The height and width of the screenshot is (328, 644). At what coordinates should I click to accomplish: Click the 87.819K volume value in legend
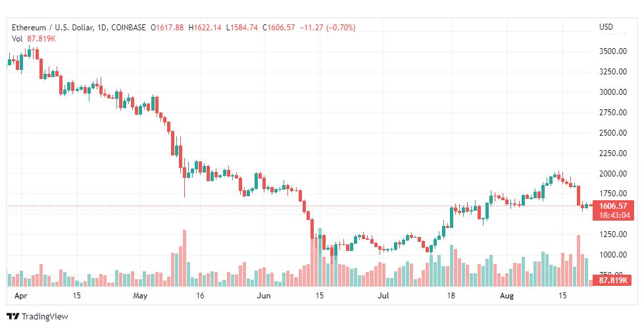tap(41, 39)
